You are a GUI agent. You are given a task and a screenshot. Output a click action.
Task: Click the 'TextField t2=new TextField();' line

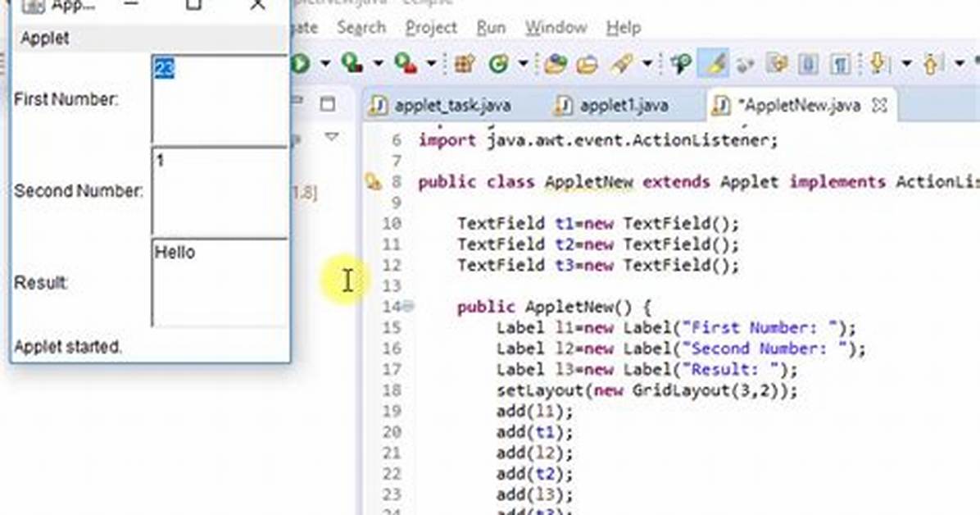[x=598, y=244]
